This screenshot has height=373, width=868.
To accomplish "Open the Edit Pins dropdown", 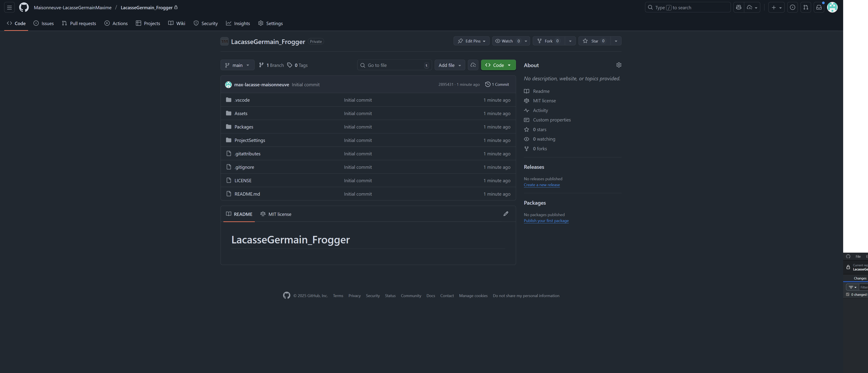I will tap(471, 41).
